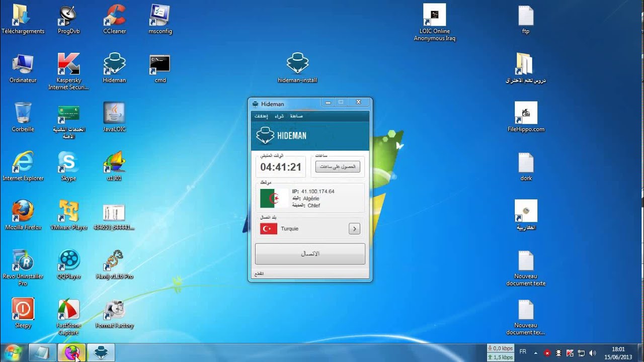Click the Chlef city text

314,205
